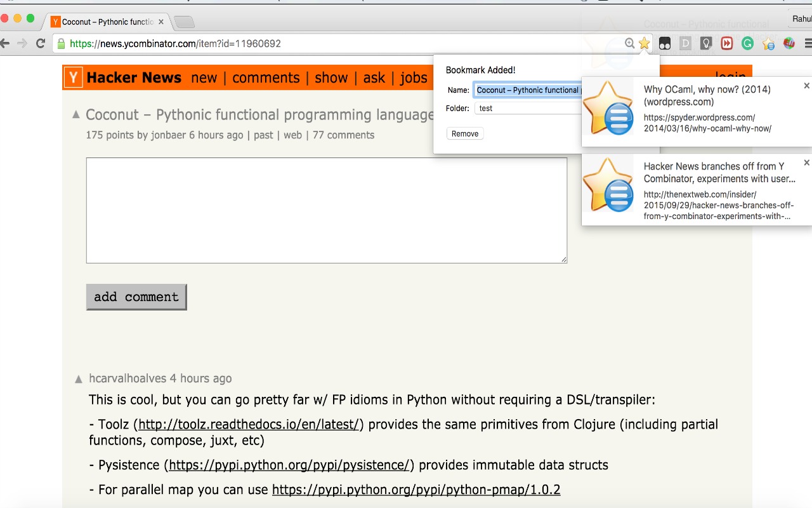Open the python-pmap/1.0.2 link
Screen dimensions: 812x508
tap(416, 490)
